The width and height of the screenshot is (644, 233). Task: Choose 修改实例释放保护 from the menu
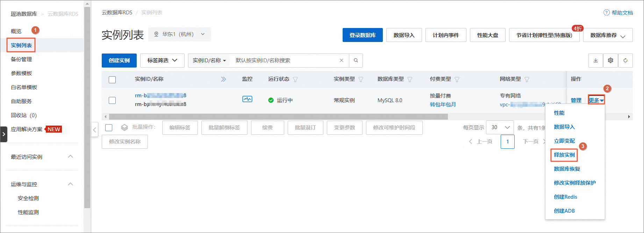tap(575, 183)
